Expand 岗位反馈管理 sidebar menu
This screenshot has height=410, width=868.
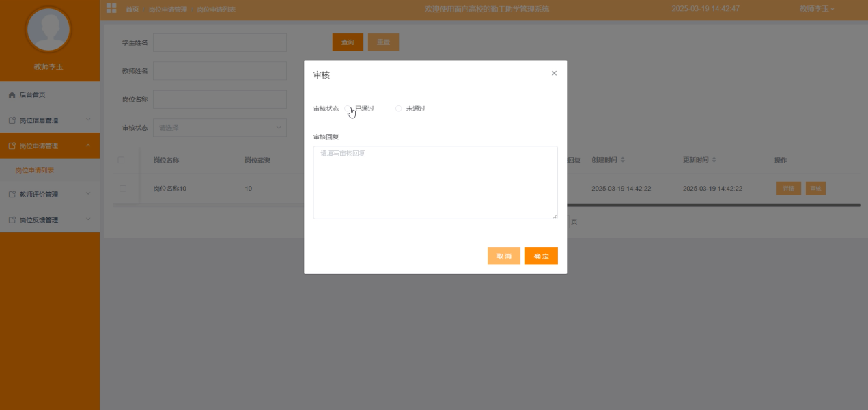point(50,220)
